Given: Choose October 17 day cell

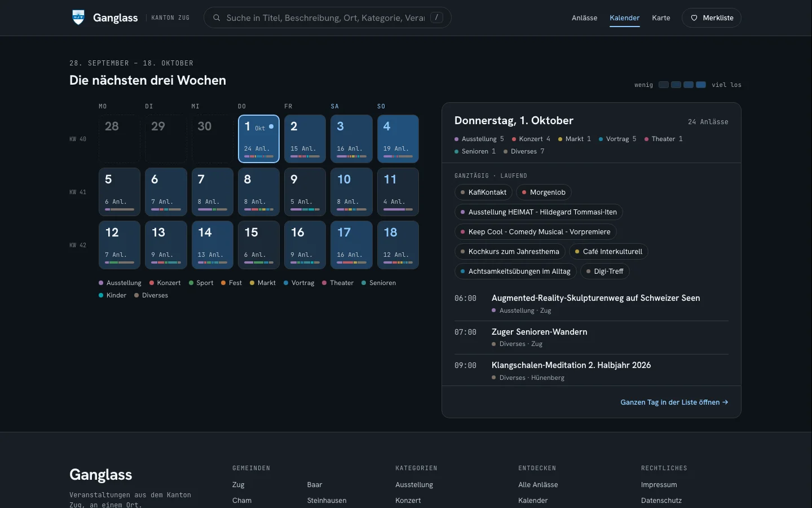Looking at the screenshot, I should tap(351, 245).
